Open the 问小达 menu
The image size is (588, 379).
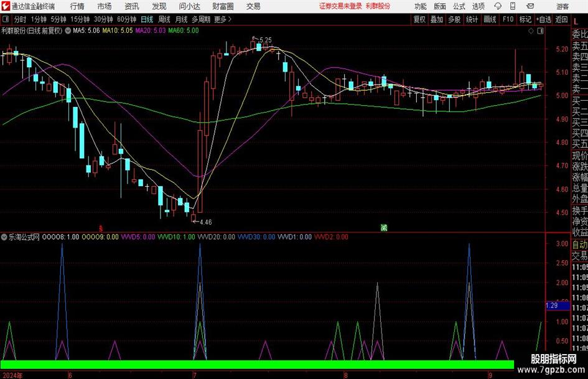(189, 6)
